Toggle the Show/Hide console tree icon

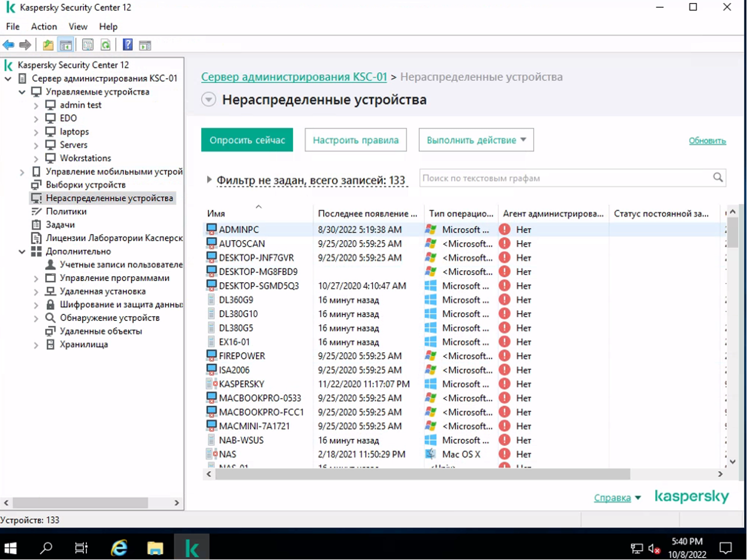coord(66,45)
